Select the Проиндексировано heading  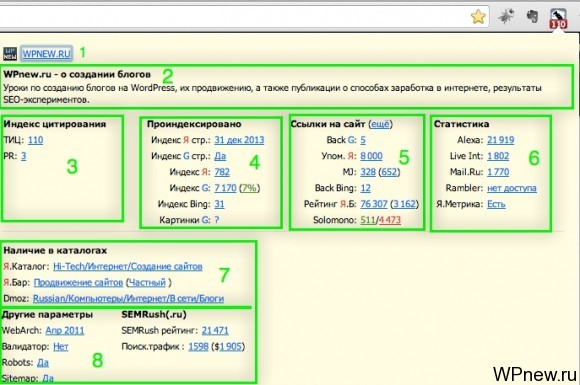click(194, 124)
